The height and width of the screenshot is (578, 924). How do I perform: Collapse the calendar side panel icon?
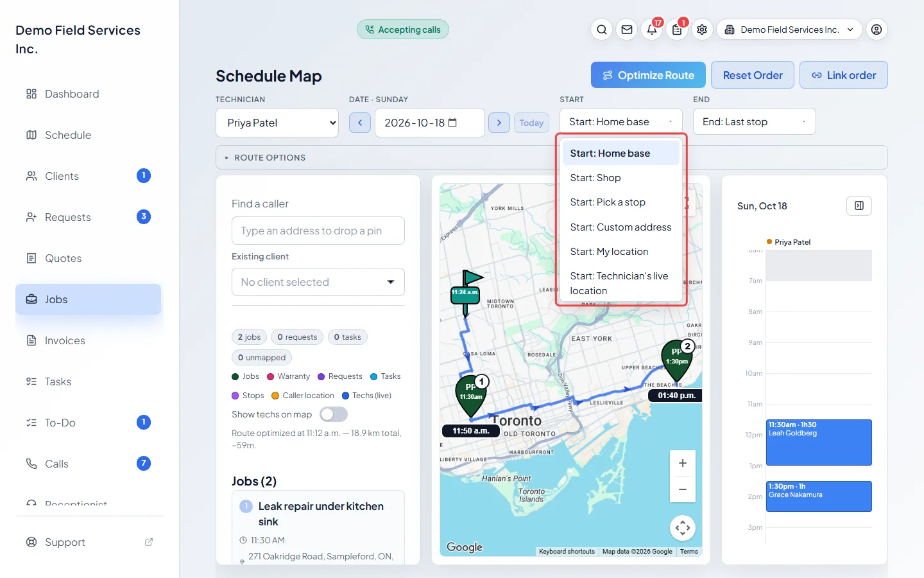click(x=859, y=206)
